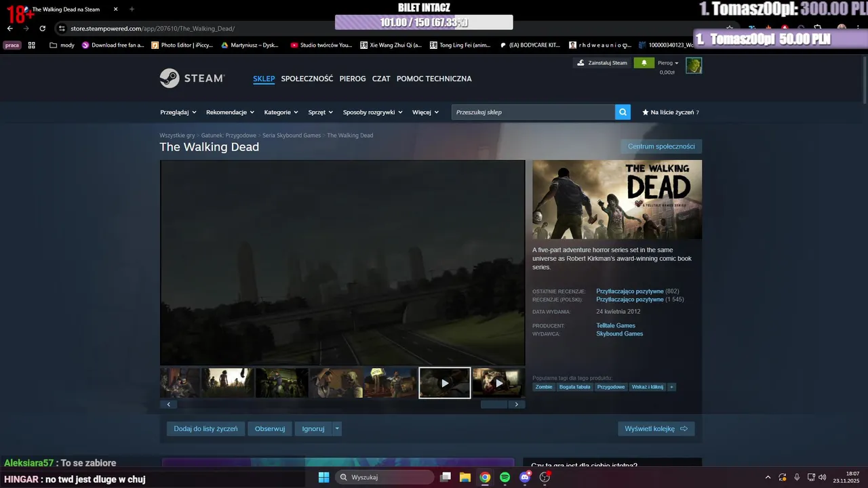Viewport: 868px width, 488px height.
Task: Open the Windows Start menu
Action: [x=323, y=477]
